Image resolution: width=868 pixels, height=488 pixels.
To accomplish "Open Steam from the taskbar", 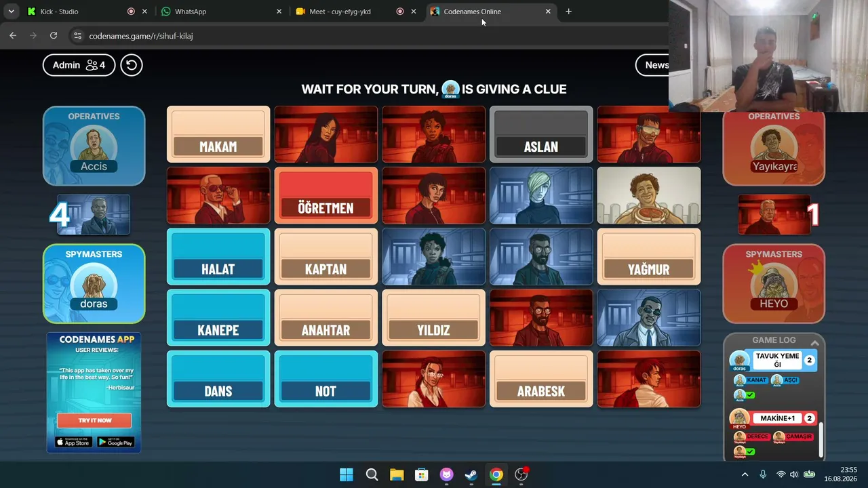I will [471, 474].
